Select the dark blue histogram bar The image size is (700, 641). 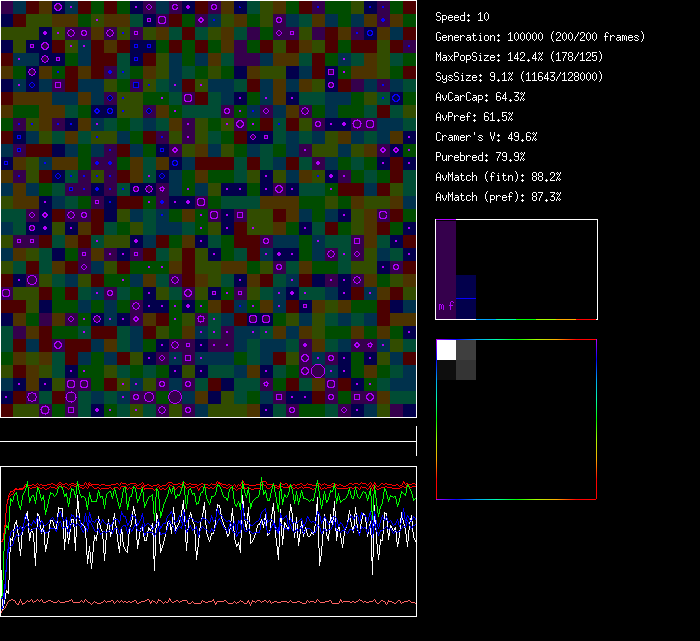coord(465,297)
